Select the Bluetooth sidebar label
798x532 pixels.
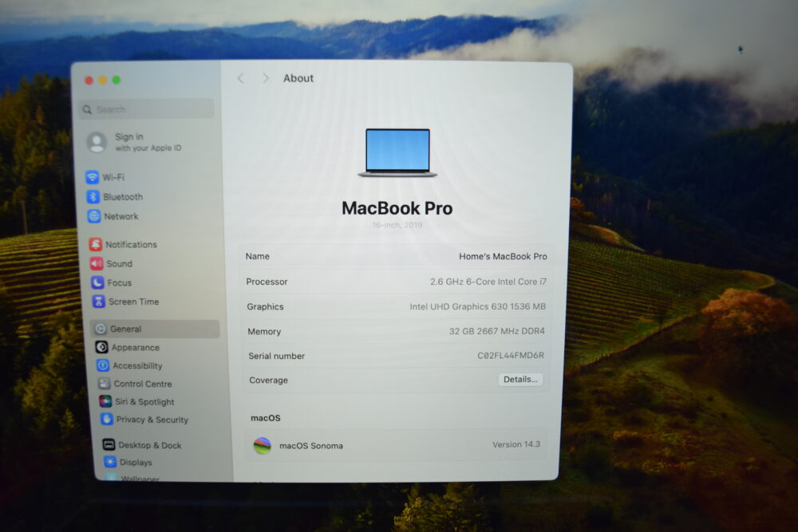pos(123,197)
